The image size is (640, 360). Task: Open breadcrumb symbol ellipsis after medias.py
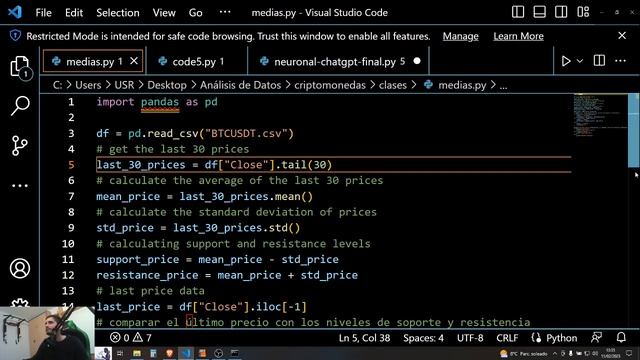(504, 85)
